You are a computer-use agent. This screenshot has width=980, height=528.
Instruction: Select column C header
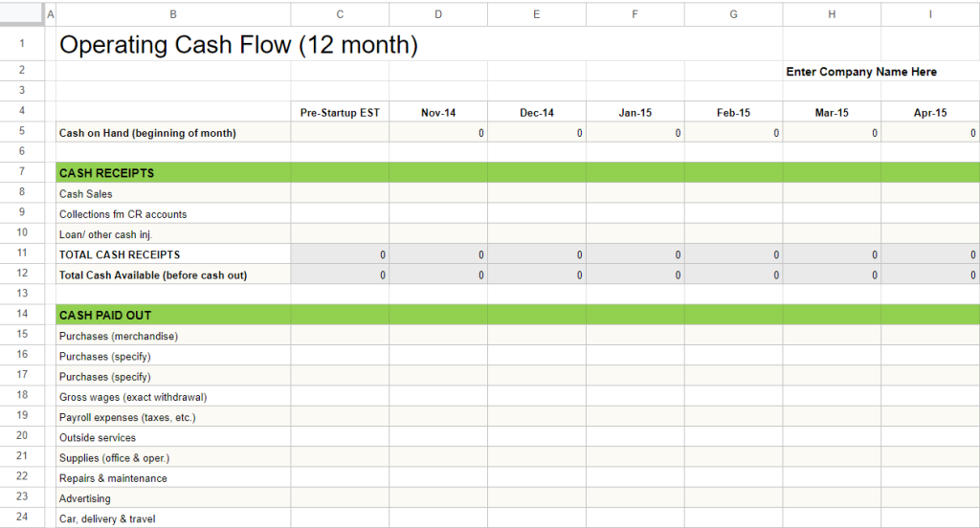pos(340,13)
